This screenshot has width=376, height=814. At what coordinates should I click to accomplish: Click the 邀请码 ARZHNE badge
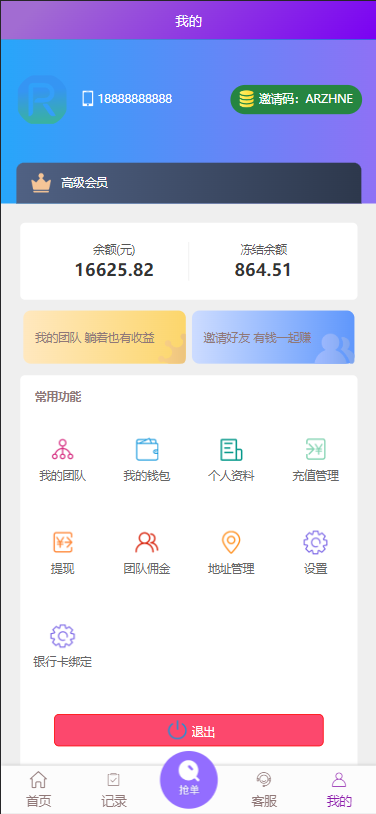[x=296, y=99]
